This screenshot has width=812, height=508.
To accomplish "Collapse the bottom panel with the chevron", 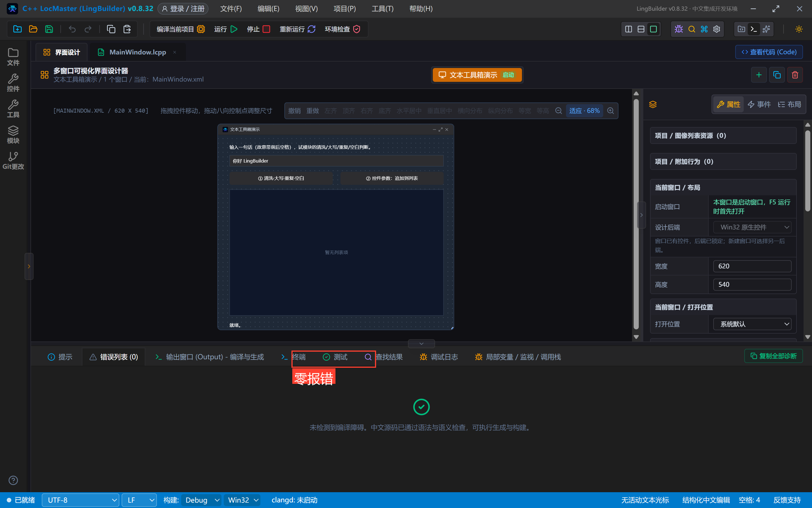I will [x=421, y=343].
